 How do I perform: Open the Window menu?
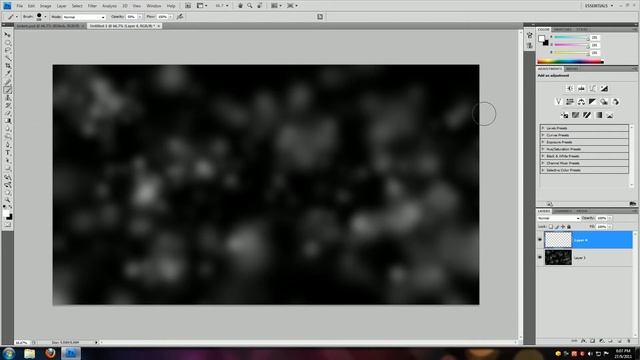click(x=154, y=6)
